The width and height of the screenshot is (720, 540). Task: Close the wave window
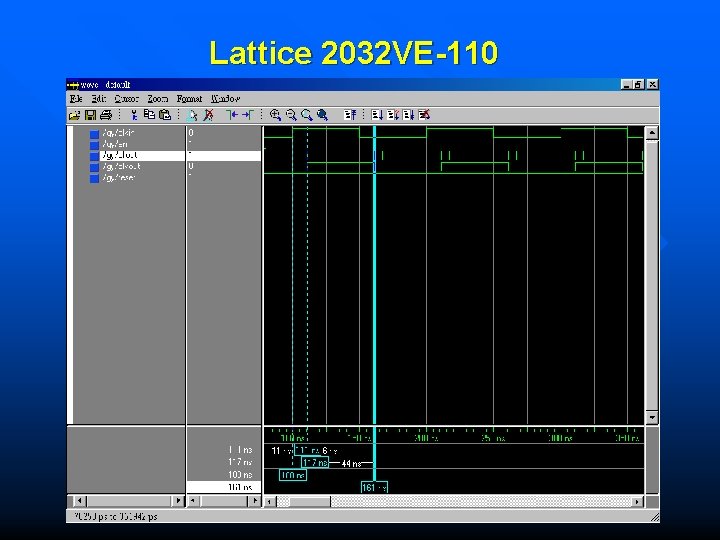point(652,84)
